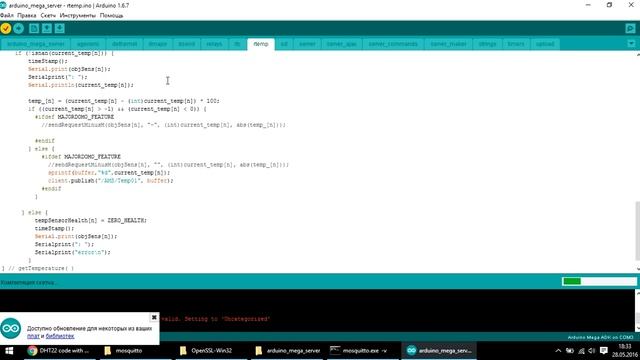Click the compilation progress bar
Viewport: 640px width, 360px height.
[599, 281]
